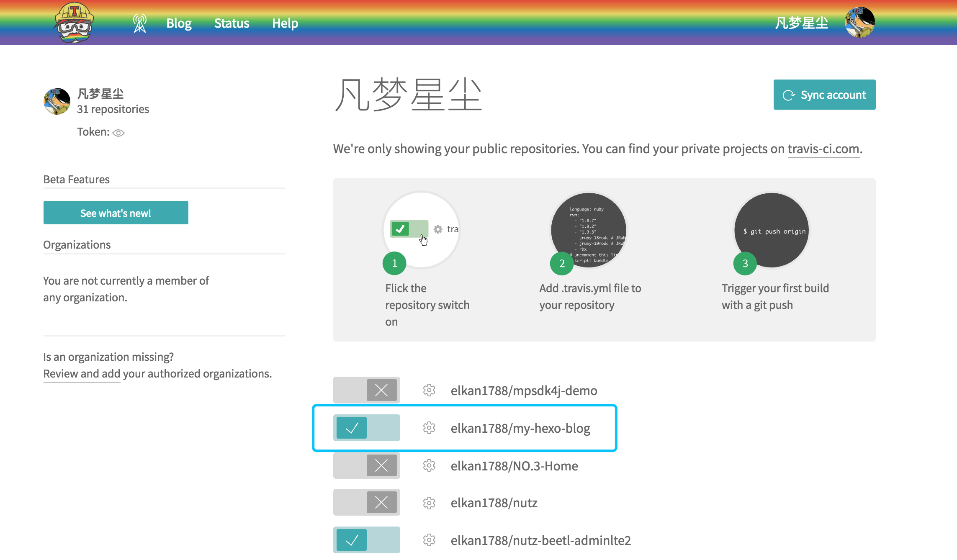Enable the elkan1788/NO.3-Home switch
Viewport: 957px width, 560px height.
[367, 465]
